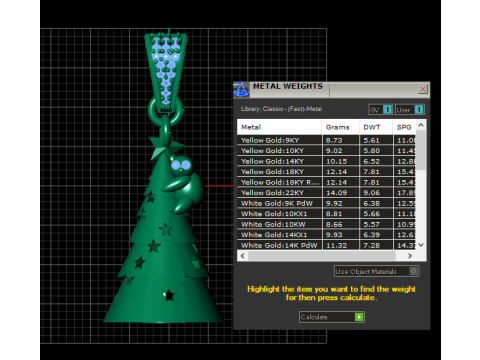Select the White Gold:9K PdW row
This screenshot has width=480, height=360.
pyautogui.click(x=326, y=203)
